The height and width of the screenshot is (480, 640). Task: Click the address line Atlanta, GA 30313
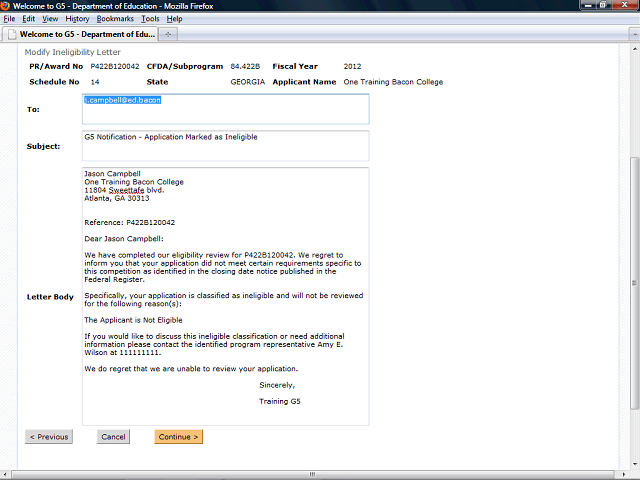pyautogui.click(x=117, y=198)
